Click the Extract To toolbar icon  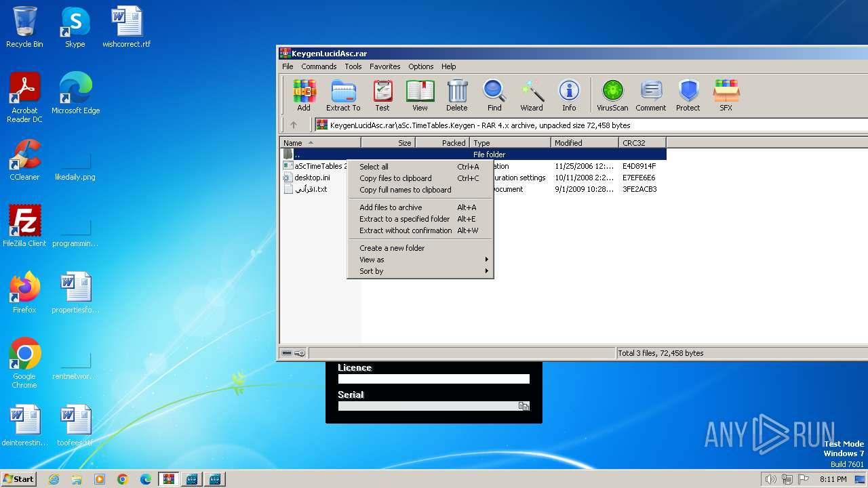click(x=343, y=95)
